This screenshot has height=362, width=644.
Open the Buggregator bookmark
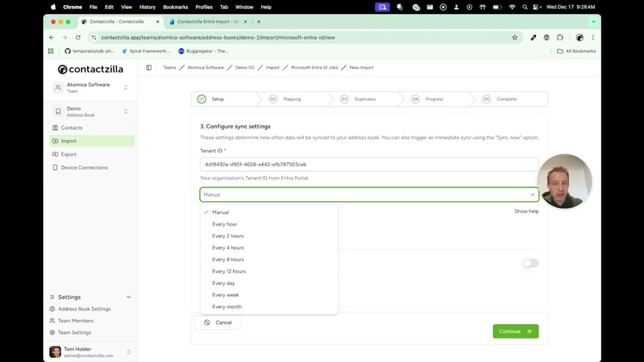click(x=203, y=51)
